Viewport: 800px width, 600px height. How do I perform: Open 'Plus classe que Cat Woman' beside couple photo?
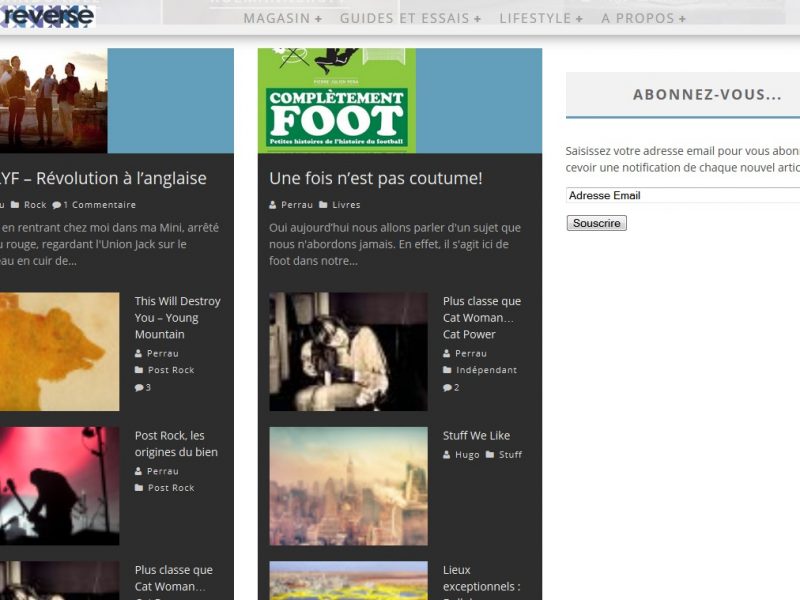pyautogui.click(x=481, y=317)
